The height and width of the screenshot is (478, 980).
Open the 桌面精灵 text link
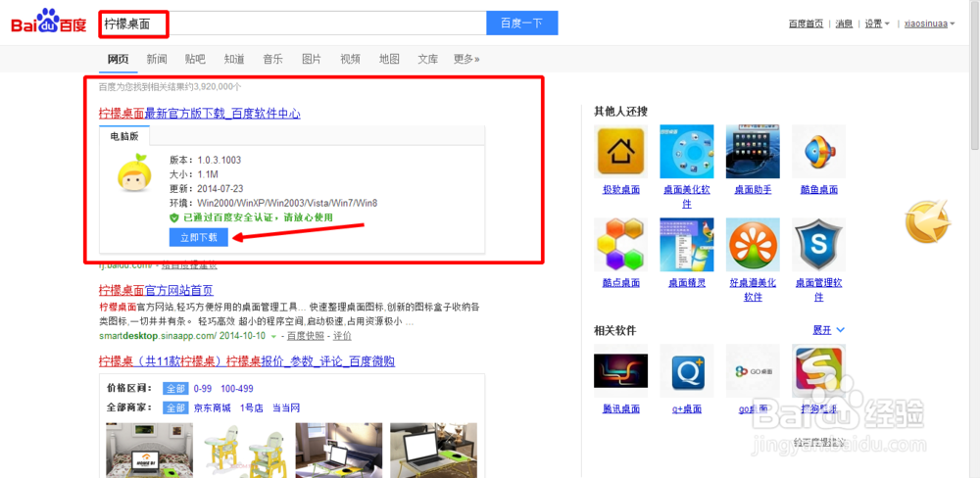pos(687,283)
